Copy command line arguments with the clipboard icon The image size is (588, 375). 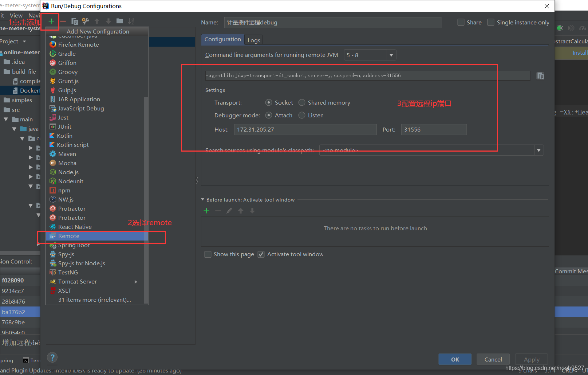[540, 76]
